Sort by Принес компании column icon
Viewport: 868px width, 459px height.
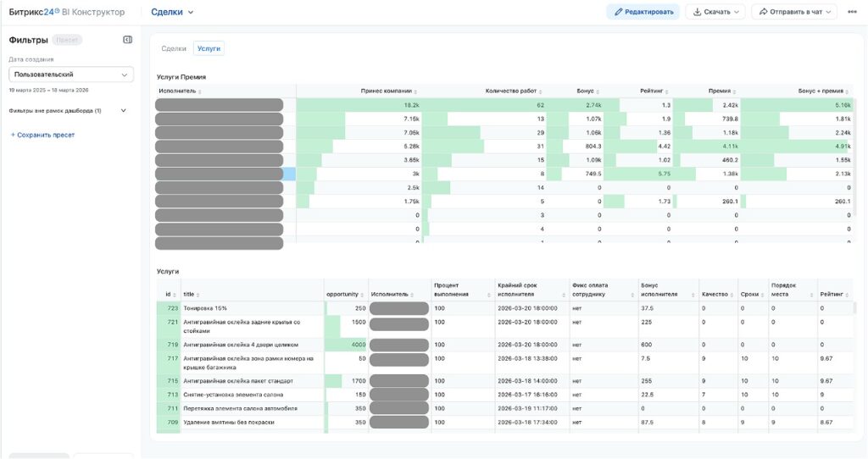click(415, 91)
